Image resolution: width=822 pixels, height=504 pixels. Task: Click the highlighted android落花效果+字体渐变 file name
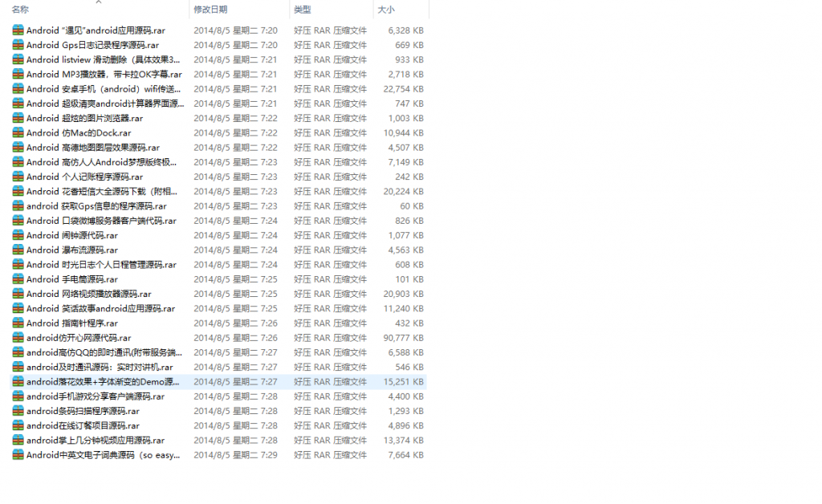coord(104,382)
